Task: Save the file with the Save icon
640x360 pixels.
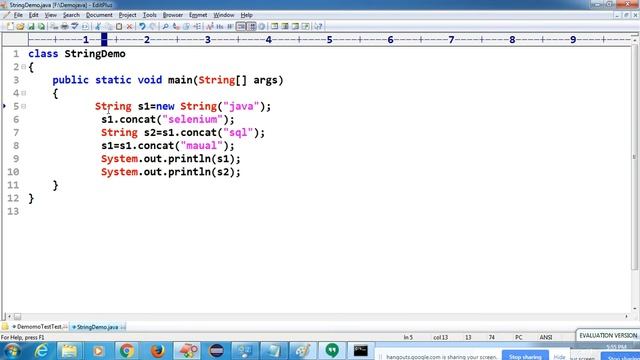Action: coord(31,27)
